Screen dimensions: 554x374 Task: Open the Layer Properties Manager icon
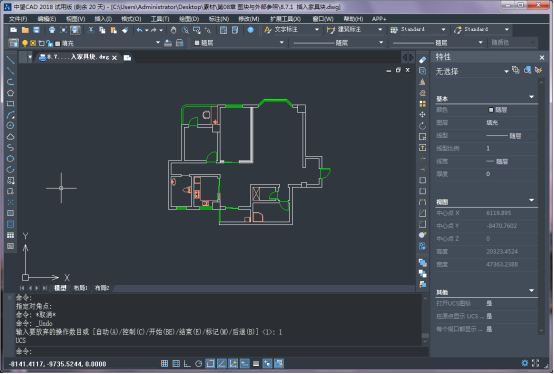click(x=13, y=43)
